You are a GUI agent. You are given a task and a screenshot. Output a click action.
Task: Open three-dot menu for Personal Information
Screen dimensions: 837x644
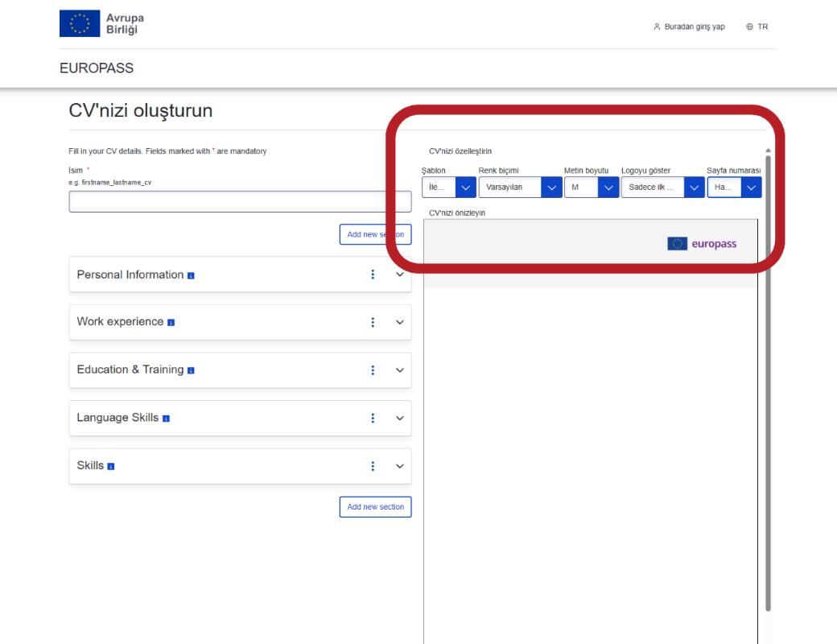pos(373,275)
